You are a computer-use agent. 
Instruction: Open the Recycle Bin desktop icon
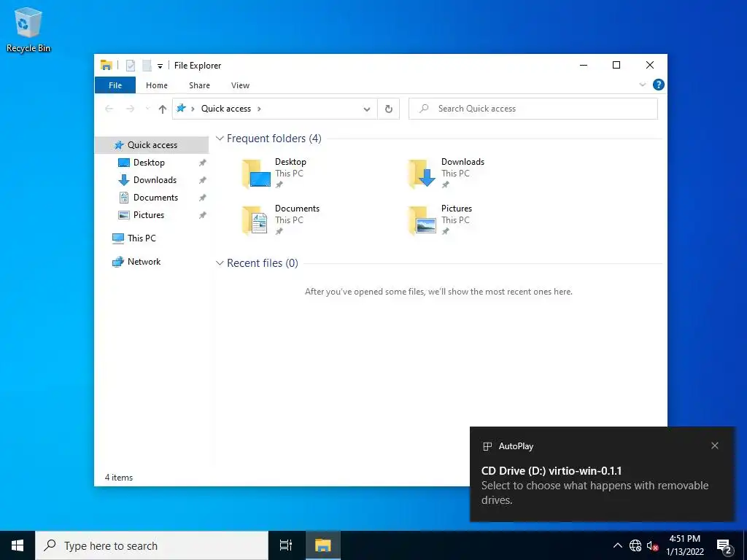coord(28,30)
